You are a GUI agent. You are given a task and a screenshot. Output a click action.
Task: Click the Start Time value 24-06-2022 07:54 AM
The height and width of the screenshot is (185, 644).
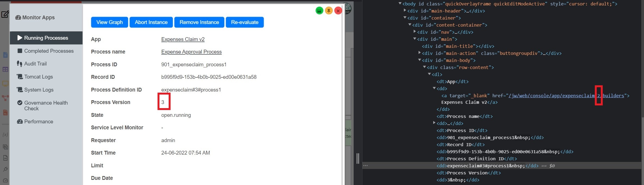click(186, 153)
